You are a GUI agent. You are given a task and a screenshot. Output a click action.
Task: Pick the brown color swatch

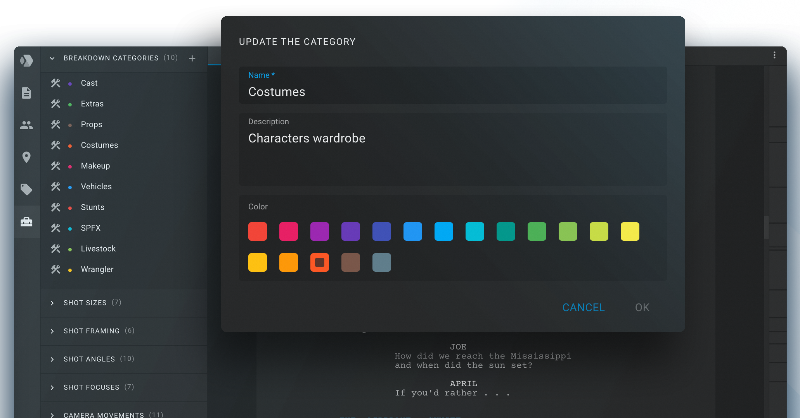(x=351, y=262)
